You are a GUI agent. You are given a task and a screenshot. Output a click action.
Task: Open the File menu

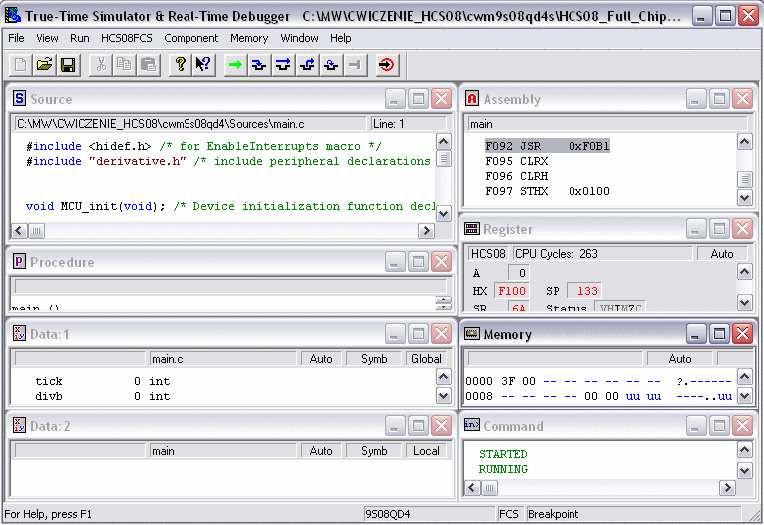[x=16, y=38]
